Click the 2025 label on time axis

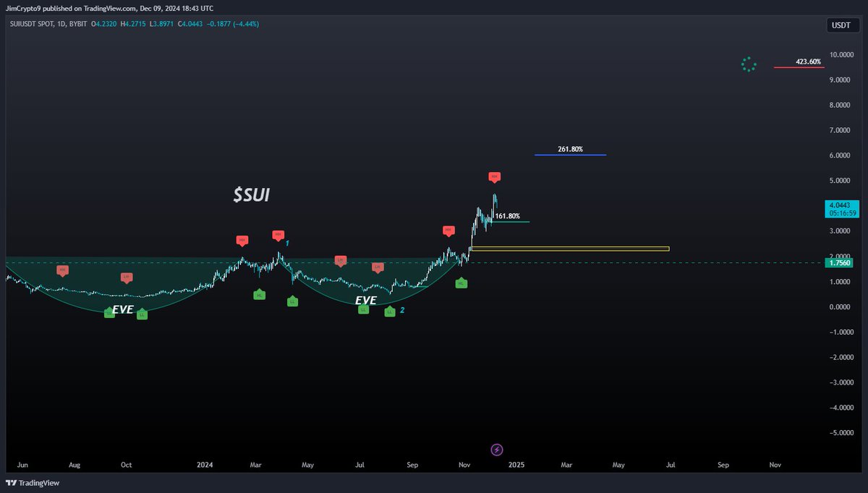516,466
